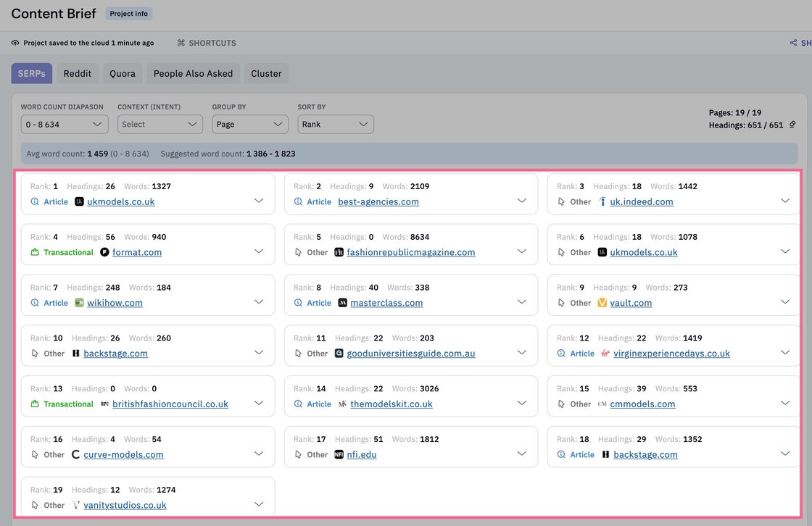Expand the Rank 17 nfi.edu card
This screenshot has height=526, width=812.
pyautogui.click(x=522, y=454)
